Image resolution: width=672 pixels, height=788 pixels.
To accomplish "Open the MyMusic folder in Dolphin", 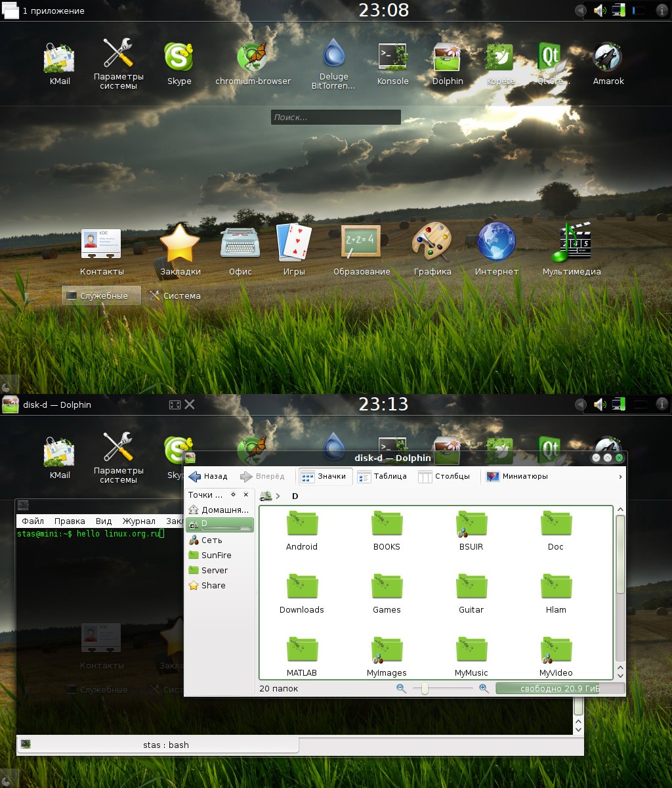I will 471,657.
